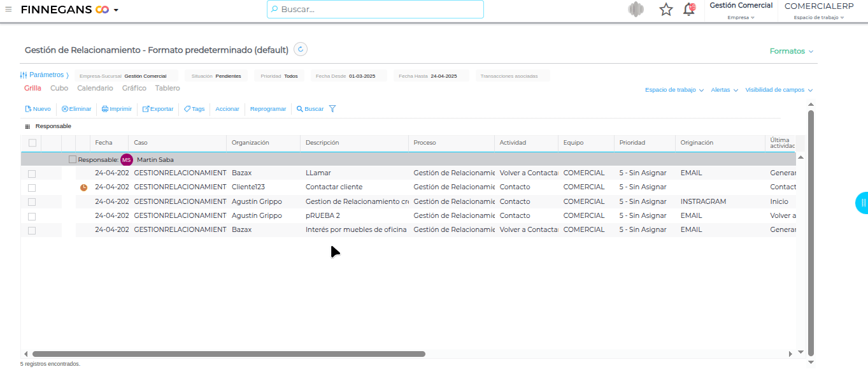868x383 pixels.
Task: Click the favorites star icon
Action: [x=665, y=10]
